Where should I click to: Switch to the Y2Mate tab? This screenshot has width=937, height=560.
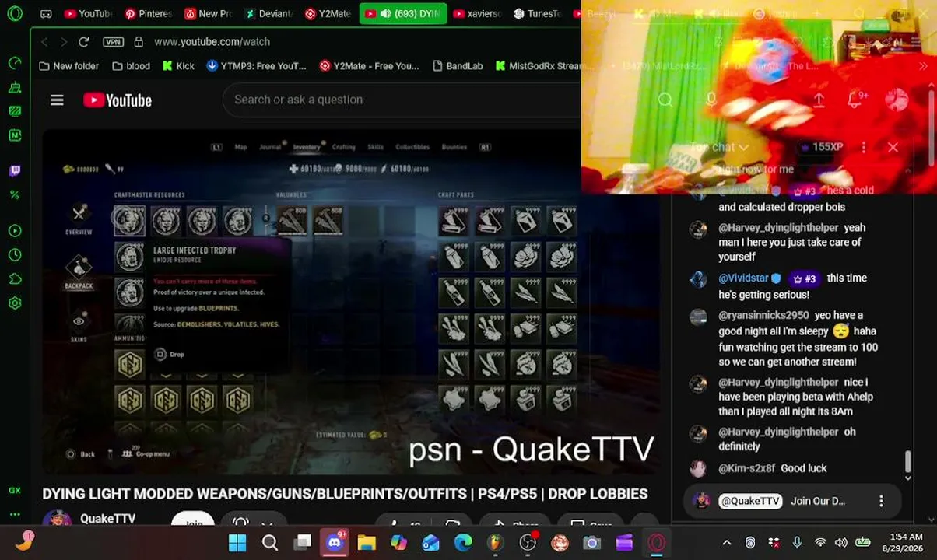coord(328,13)
